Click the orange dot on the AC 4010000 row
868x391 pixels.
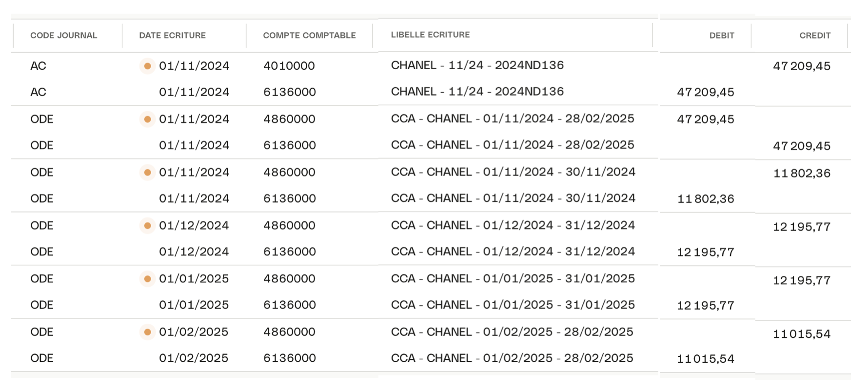coord(147,66)
